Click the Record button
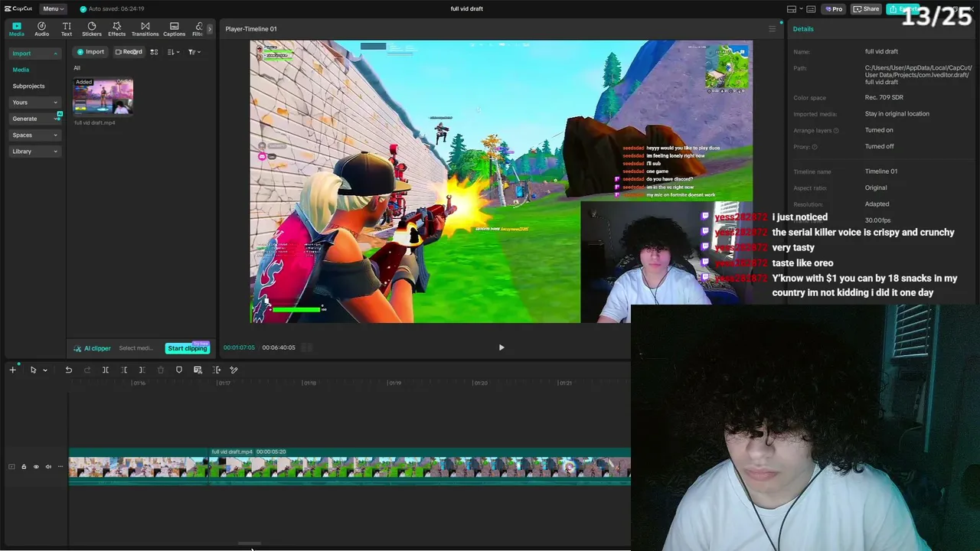 click(x=129, y=52)
